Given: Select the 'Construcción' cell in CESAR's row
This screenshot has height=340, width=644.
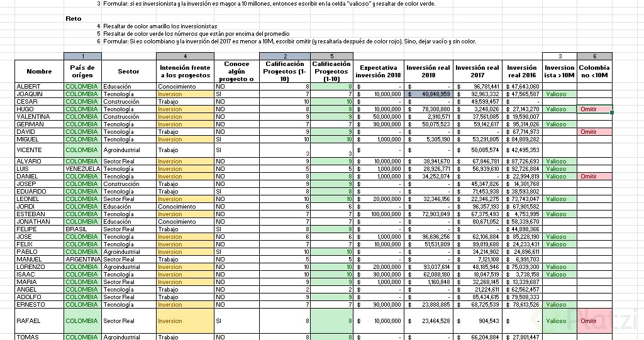Looking at the screenshot, I should (128, 101).
